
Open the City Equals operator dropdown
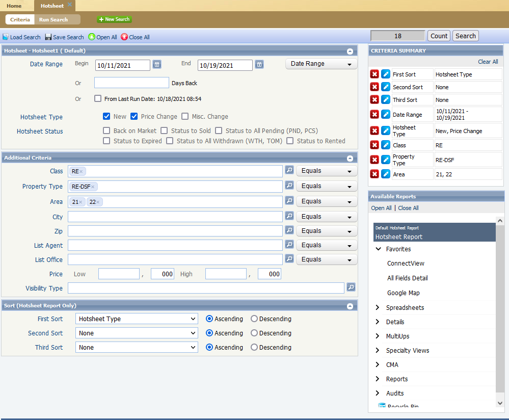click(326, 217)
